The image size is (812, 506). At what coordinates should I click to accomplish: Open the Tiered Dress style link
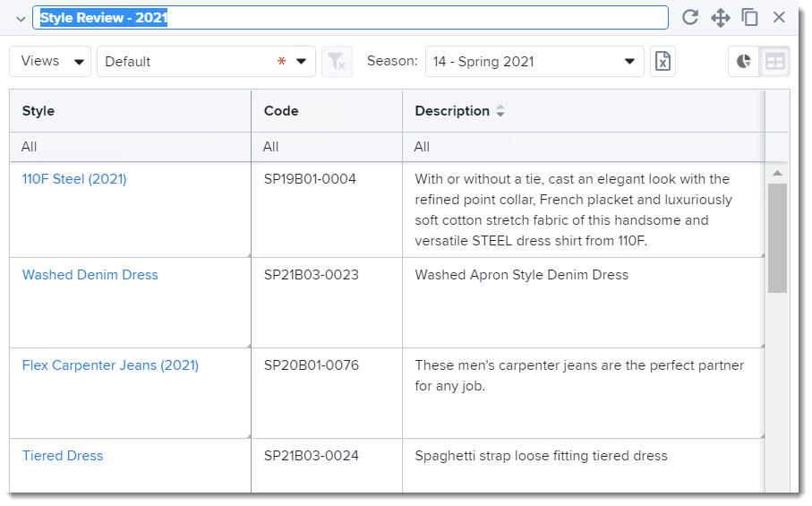[63, 456]
